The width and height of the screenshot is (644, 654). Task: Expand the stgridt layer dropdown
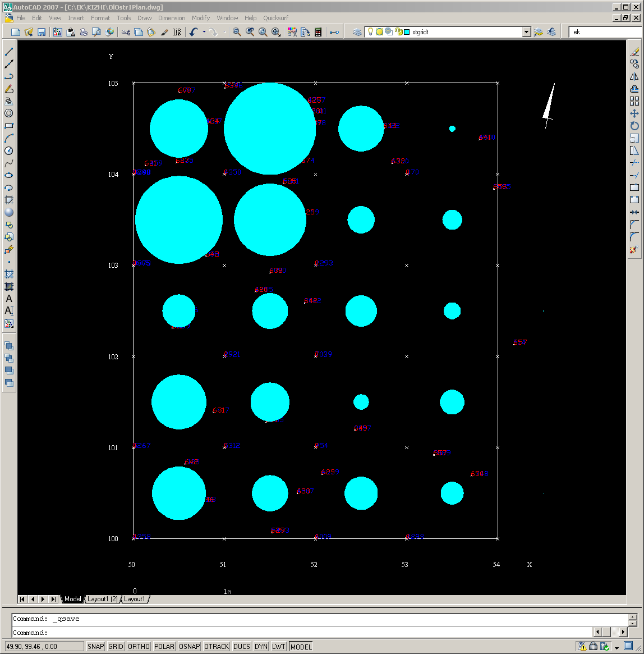(x=526, y=32)
